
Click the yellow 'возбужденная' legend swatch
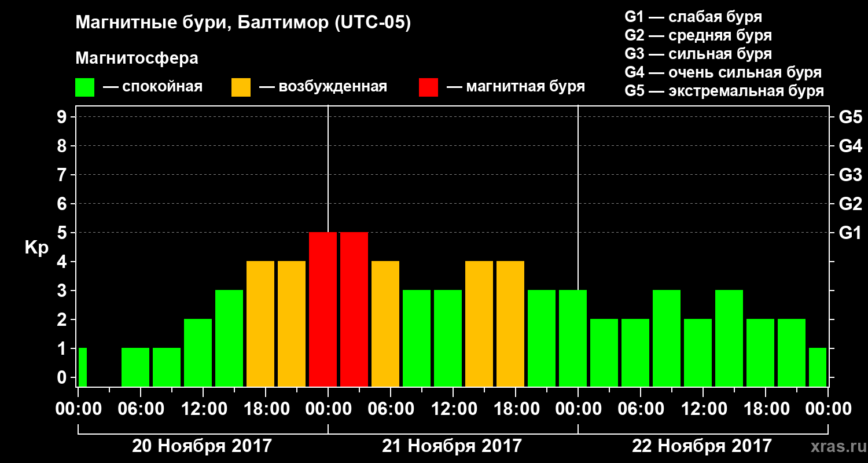click(x=241, y=87)
